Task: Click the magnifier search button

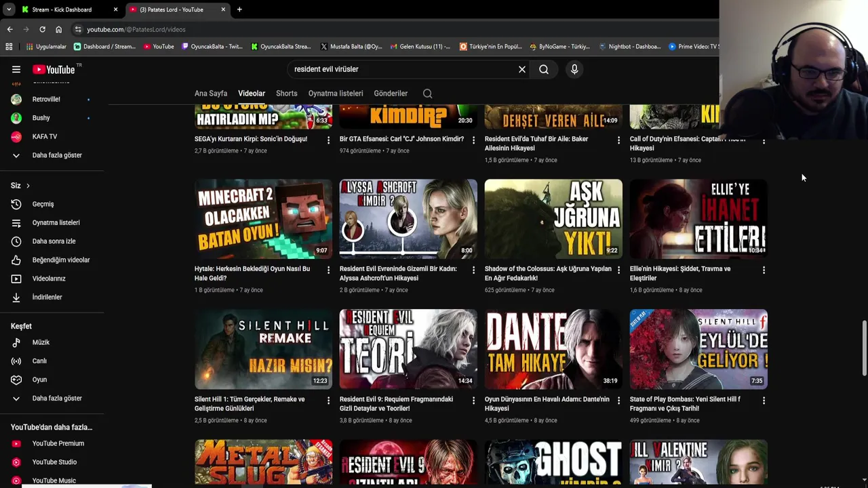Action: [544, 69]
